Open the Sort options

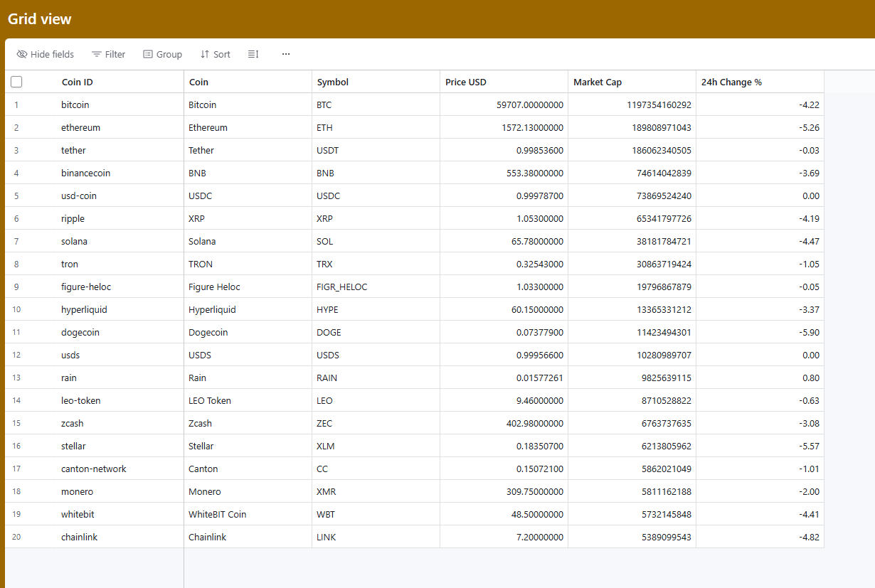215,54
